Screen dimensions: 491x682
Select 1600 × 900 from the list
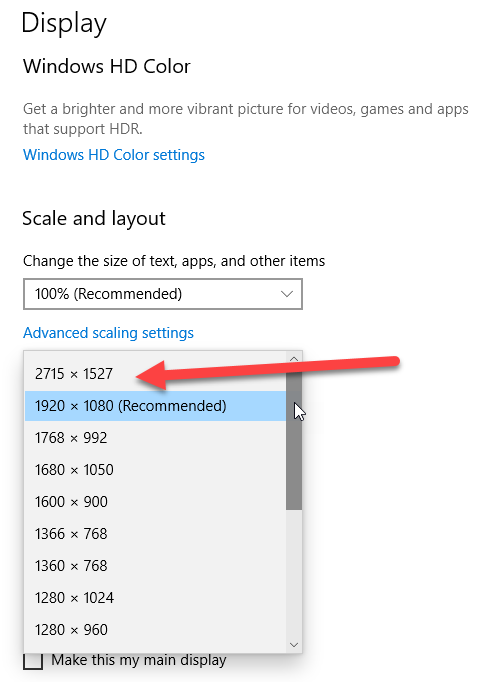pyautogui.click(x=155, y=502)
